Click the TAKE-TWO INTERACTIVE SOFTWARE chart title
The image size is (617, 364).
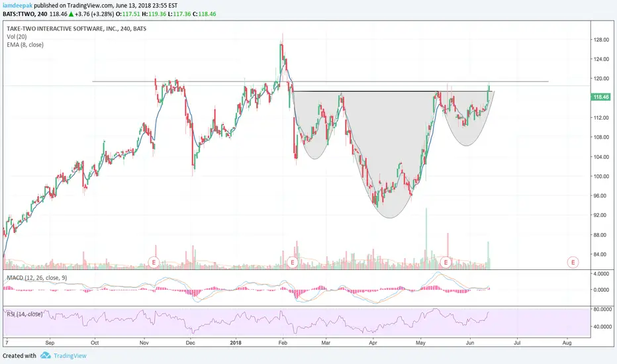click(x=76, y=28)
